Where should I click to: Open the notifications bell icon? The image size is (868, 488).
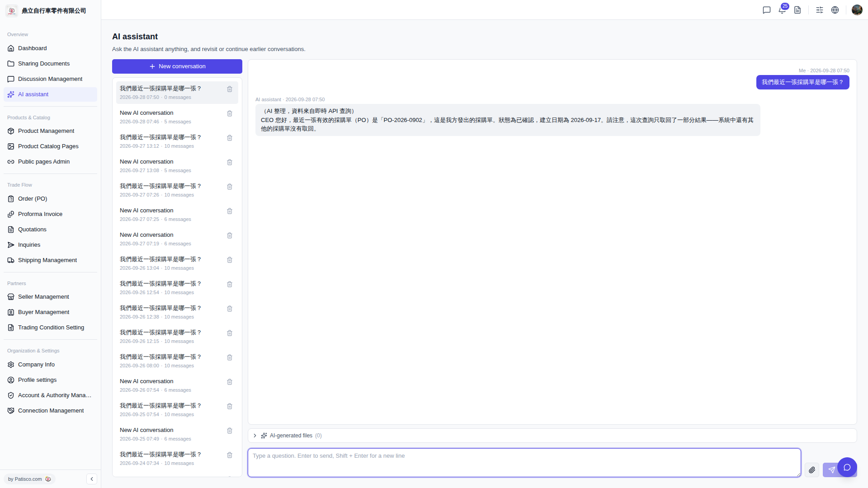[782, 10]
